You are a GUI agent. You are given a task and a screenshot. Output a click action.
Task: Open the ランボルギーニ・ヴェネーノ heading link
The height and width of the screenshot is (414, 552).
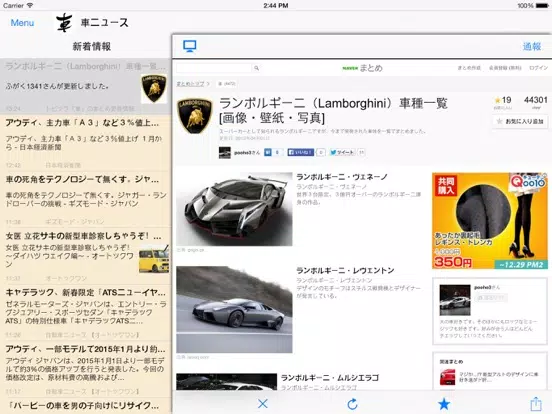(341, 177)
